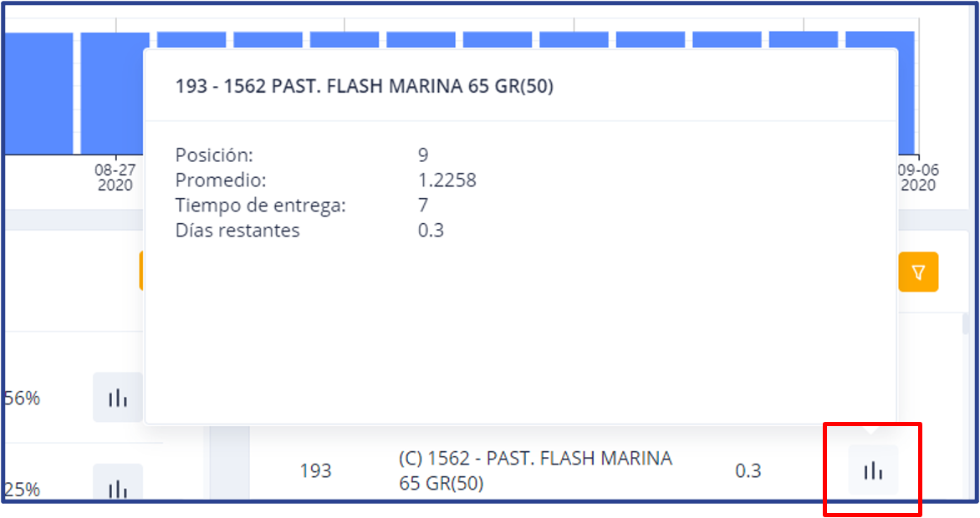Select the 193 cell in the table row
This screenshot has width=980, height=518.
[x=315, y=471]
